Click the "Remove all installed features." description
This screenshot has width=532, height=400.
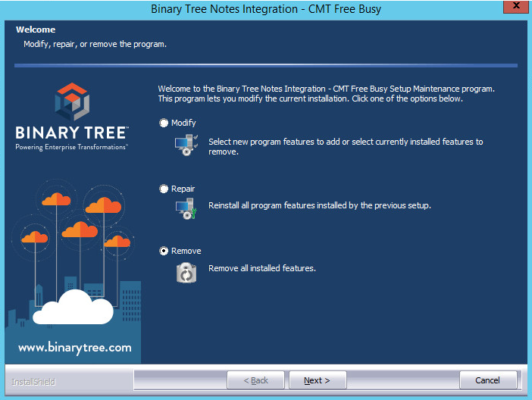tap(262, 268)
